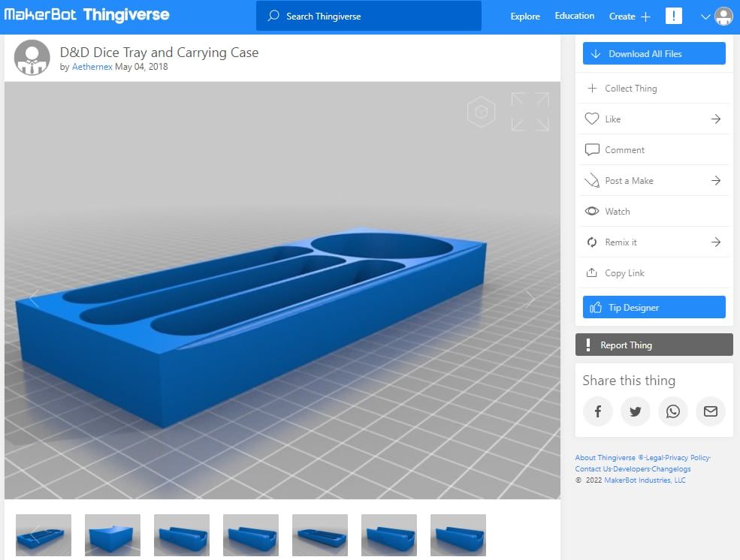
Task: Share the thing on Facebook
Action: tap(598, 411)
